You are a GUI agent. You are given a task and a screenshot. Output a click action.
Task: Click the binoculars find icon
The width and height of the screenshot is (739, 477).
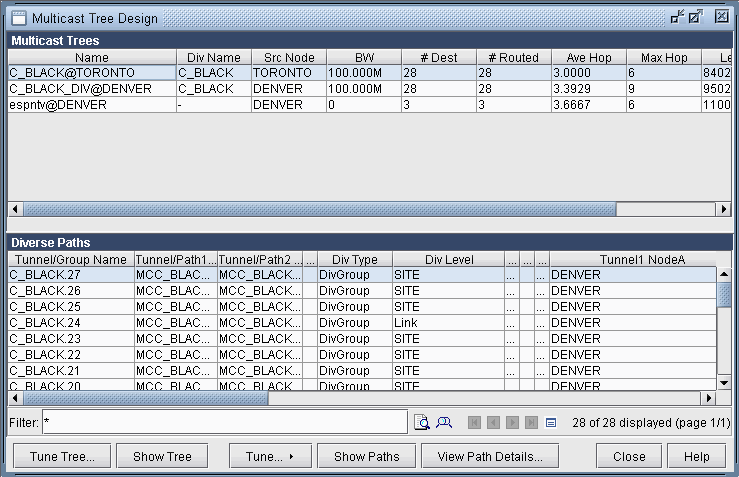click(x=445, y=422)
